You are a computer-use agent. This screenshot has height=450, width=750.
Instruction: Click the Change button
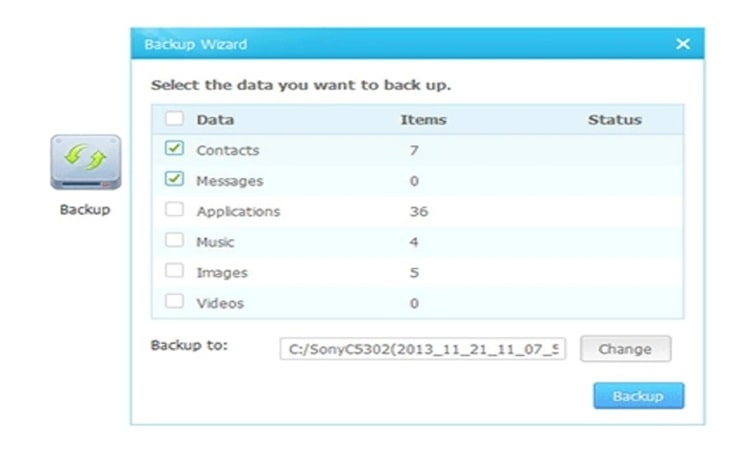pyautogui.click(x=625, y=349)
